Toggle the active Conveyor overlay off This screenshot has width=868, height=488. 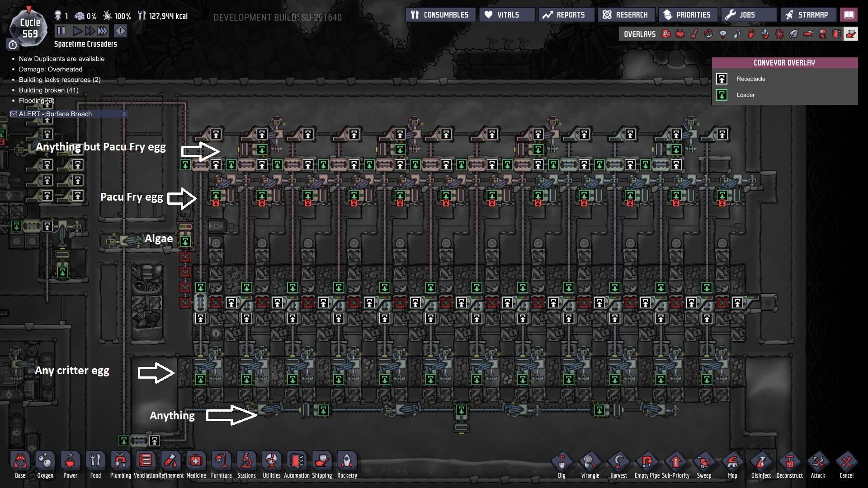(x=850, y=34)
